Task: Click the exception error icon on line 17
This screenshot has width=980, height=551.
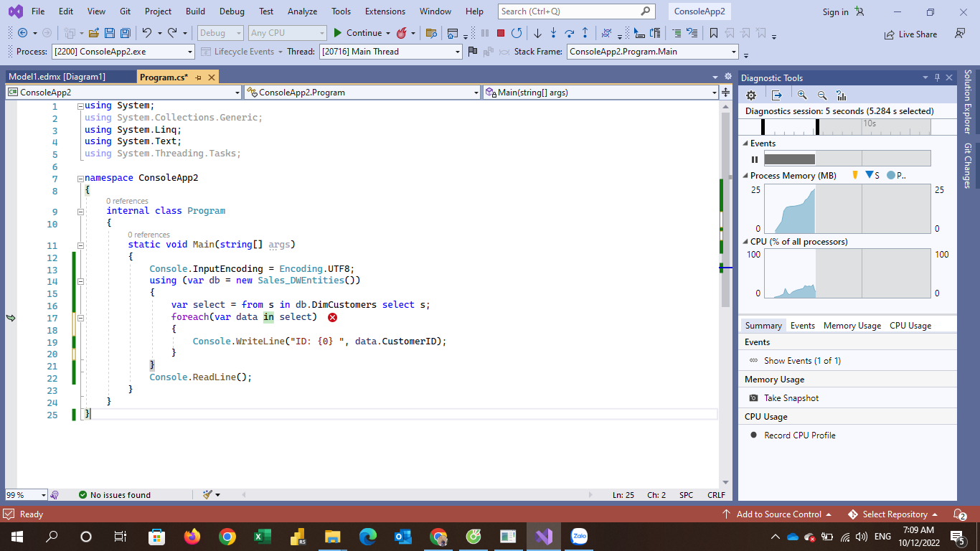Action: (332, 317)
